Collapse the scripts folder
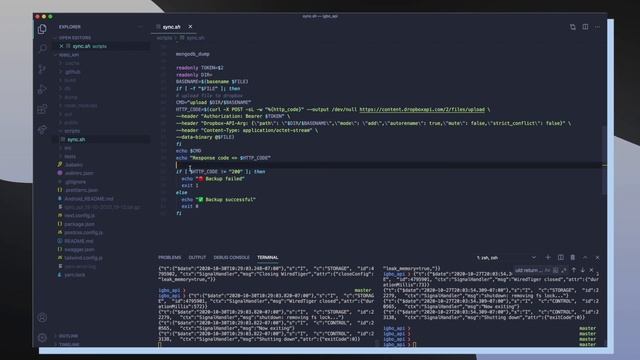The width and height of the screenshot is (640, 360). [x=72, y=131]
